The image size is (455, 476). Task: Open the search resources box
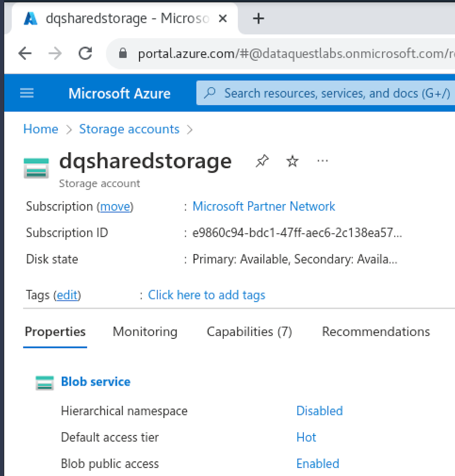(x=323, y=93)
